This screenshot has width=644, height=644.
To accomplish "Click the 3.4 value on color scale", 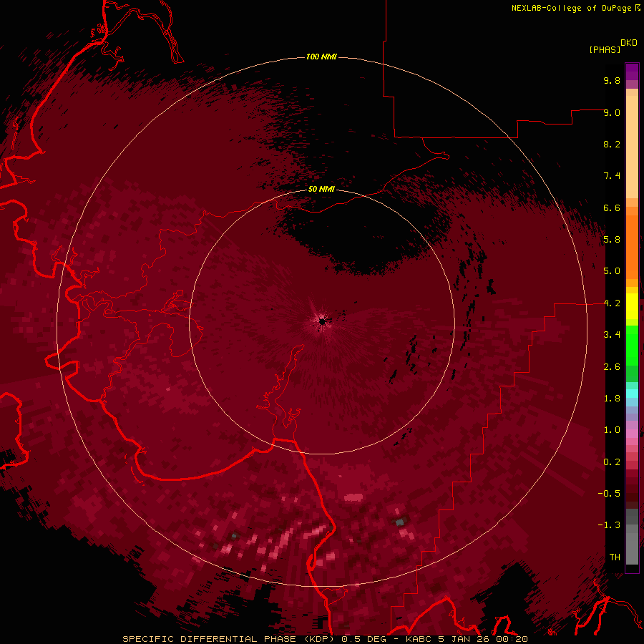I will tap(612, 335).
